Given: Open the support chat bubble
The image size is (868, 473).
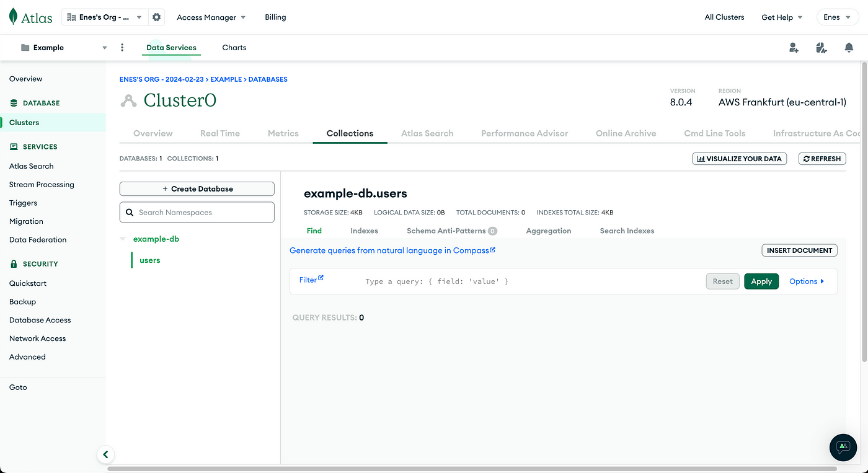Looking at the screenshot, I should click(843, 447).
